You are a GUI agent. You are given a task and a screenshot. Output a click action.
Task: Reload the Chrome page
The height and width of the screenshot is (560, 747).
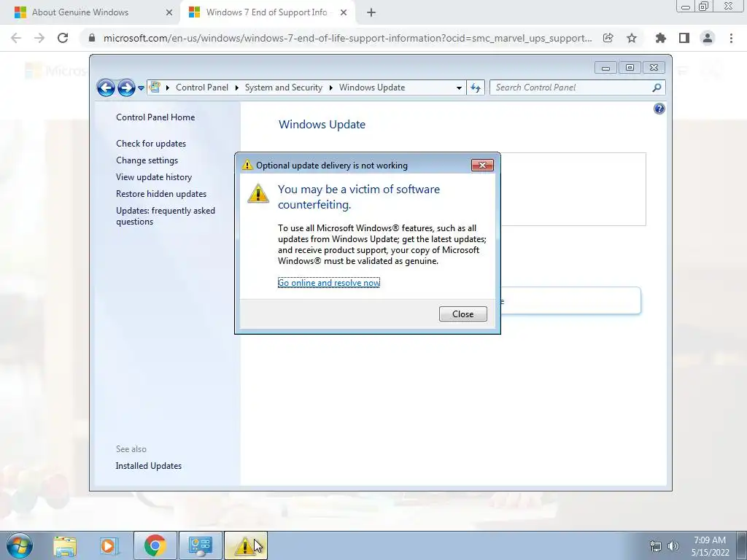pyautogui.click(x=63, y=38)
